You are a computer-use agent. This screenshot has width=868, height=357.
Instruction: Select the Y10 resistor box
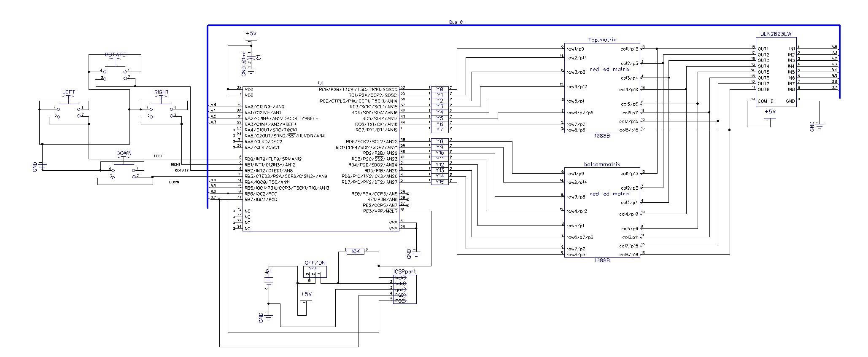click(x=440, y=153)
